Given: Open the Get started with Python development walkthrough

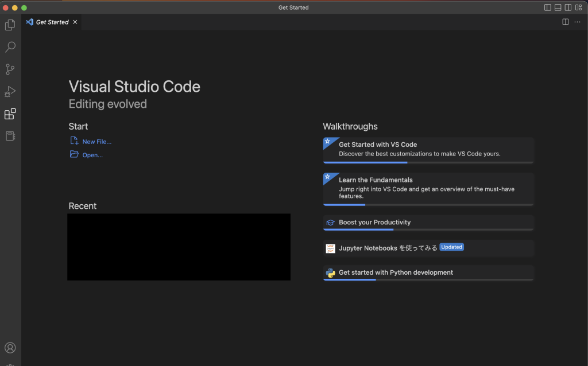Looking at the screenshot, I should coord(428,272).
